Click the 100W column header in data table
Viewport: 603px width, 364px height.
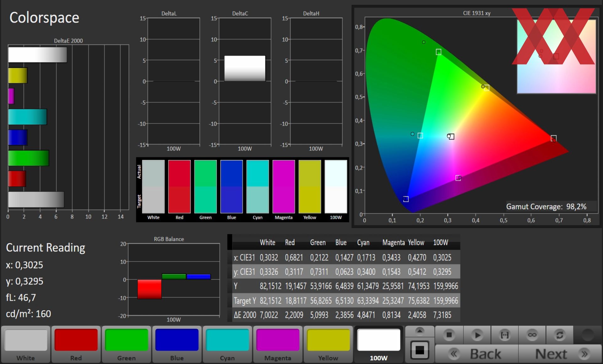pos(441,242)
